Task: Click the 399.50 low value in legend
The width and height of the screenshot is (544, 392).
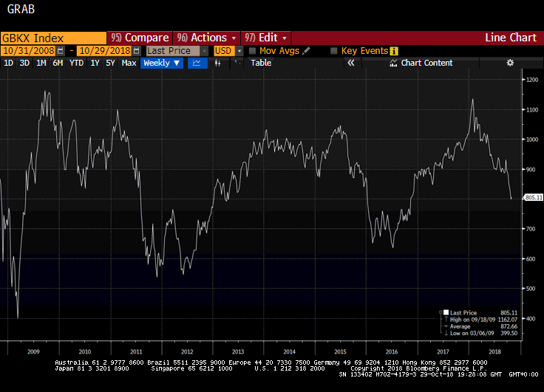Action: coord(509,333)
